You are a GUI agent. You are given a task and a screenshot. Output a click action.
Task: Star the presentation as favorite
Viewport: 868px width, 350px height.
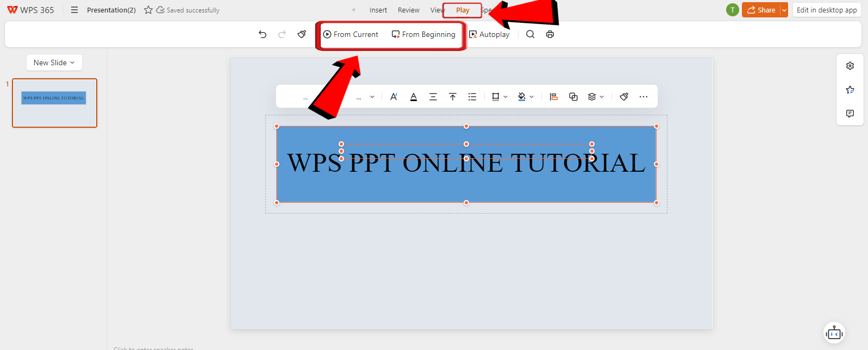[x=148, y=10]
